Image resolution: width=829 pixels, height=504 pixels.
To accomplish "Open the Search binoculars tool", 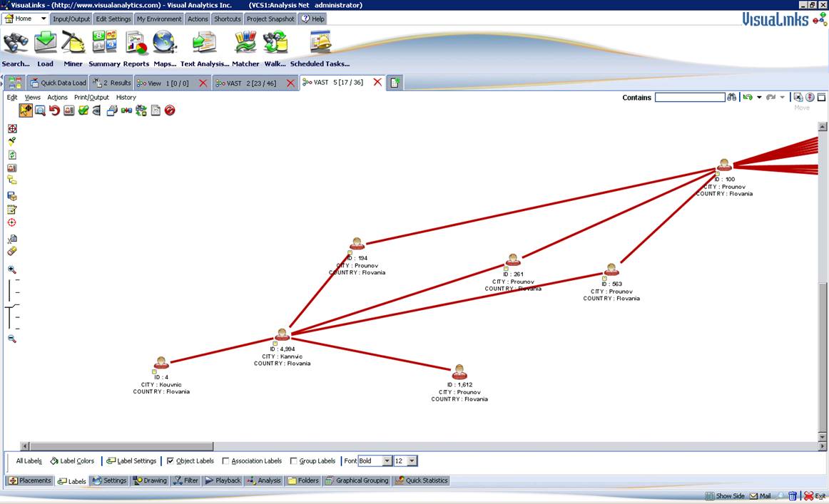I will (x=15, y=42).
